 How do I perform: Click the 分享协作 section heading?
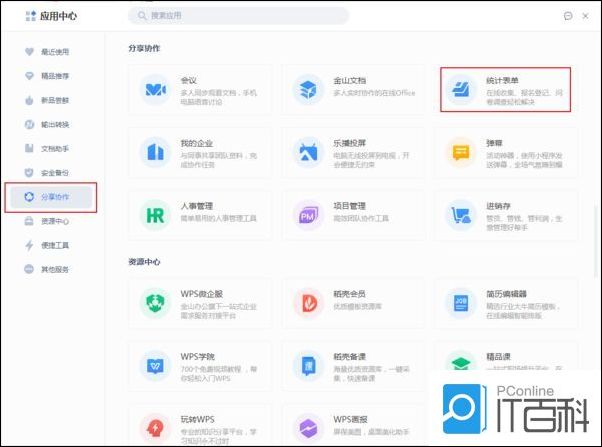[x=144, y=48]
